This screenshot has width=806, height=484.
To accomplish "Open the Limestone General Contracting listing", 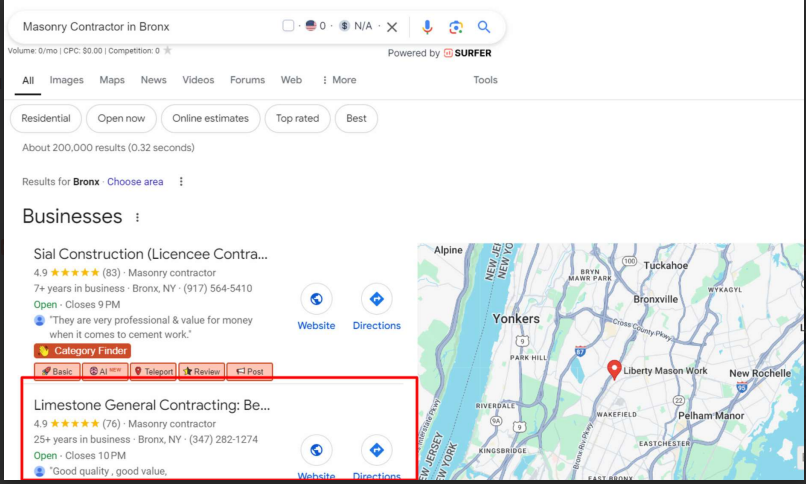I will (152, 405).
